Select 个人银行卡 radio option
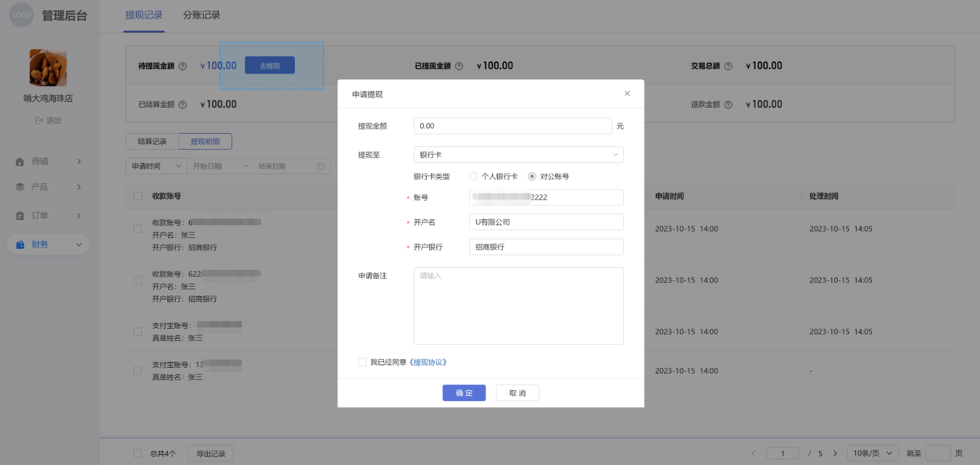Screen dimensions: 980x465 [x=473, y=177]
